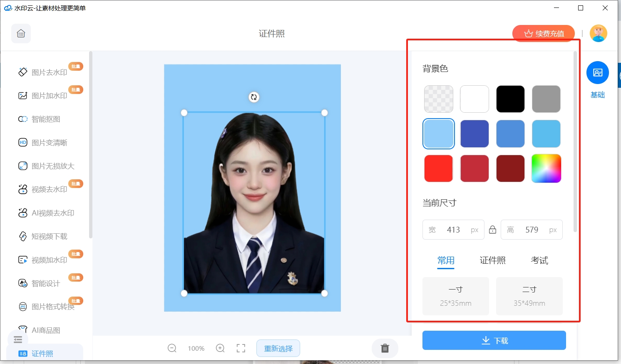Toggle the aspect ratio lock
Image resolution: width=621 pixels, height=364 pixels.
(x=492, y=230)
